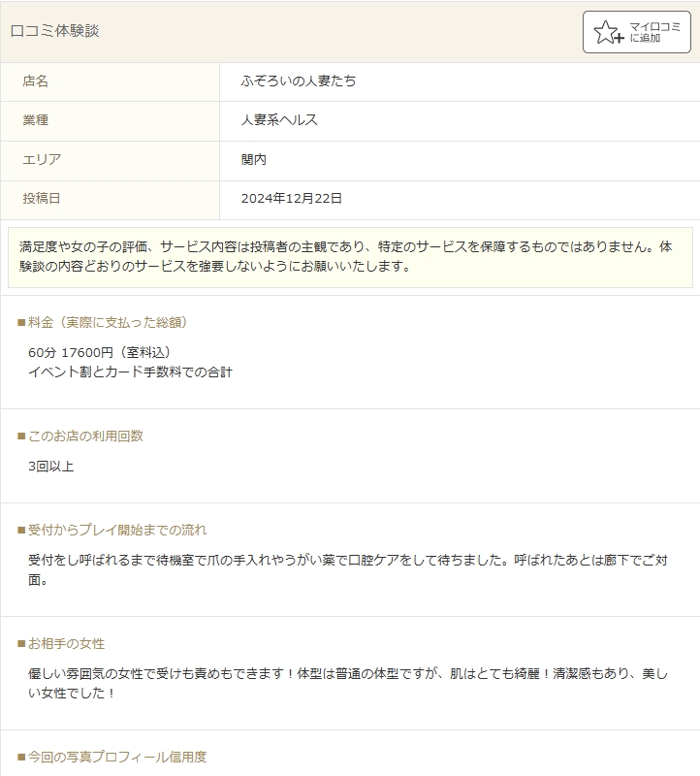The height and width of the screenshot is (776, 700).
Task: Click the paragraph beginning 受付をし呼ばれるまで待機室で
Action: [348, 569]
